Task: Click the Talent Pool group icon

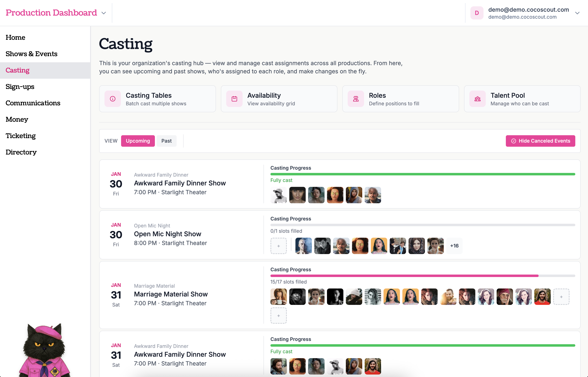Action: point(477,99)
